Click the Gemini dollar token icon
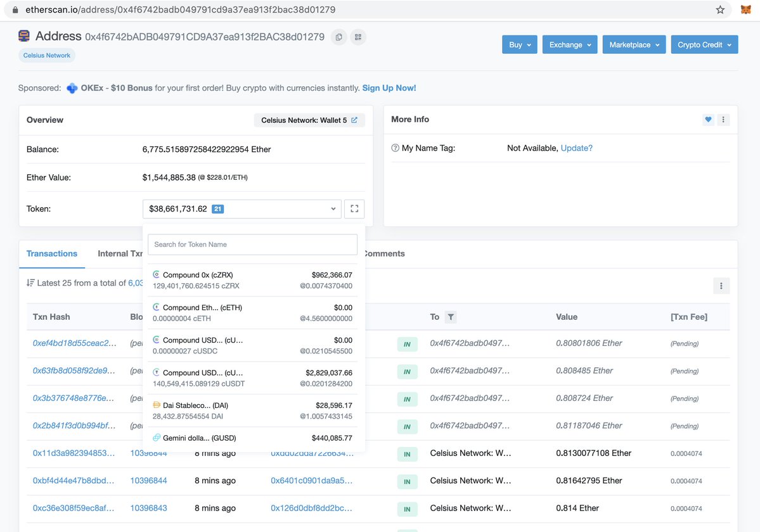Viewport: 760px width, 532px height. pos(156,438)
